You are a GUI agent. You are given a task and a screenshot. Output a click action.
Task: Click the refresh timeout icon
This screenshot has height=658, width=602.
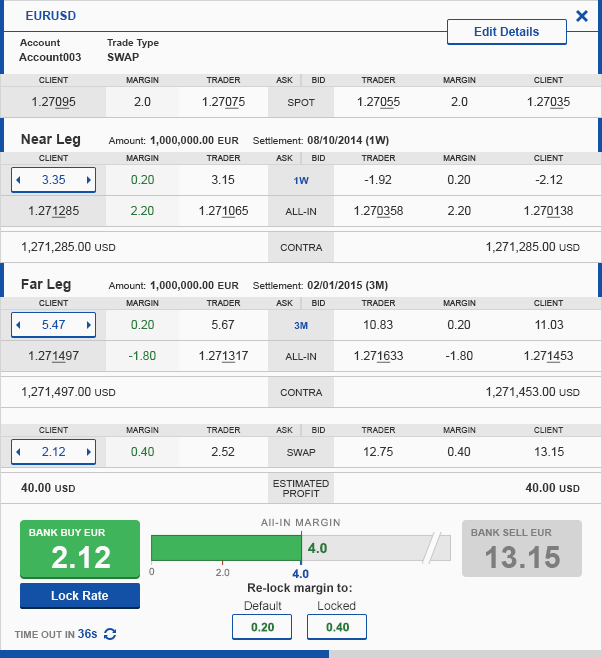110,634
